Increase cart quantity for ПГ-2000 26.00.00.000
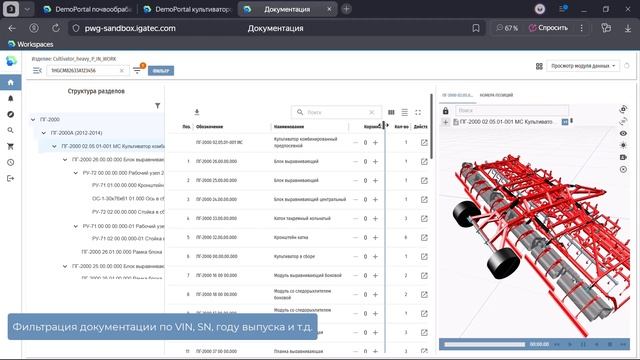640x360 pixels. coord(376,162)
